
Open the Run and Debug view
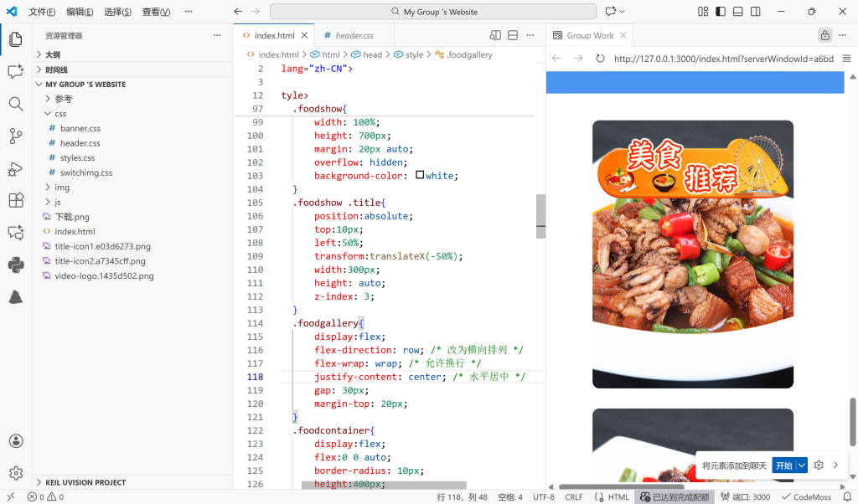[15, 168]
